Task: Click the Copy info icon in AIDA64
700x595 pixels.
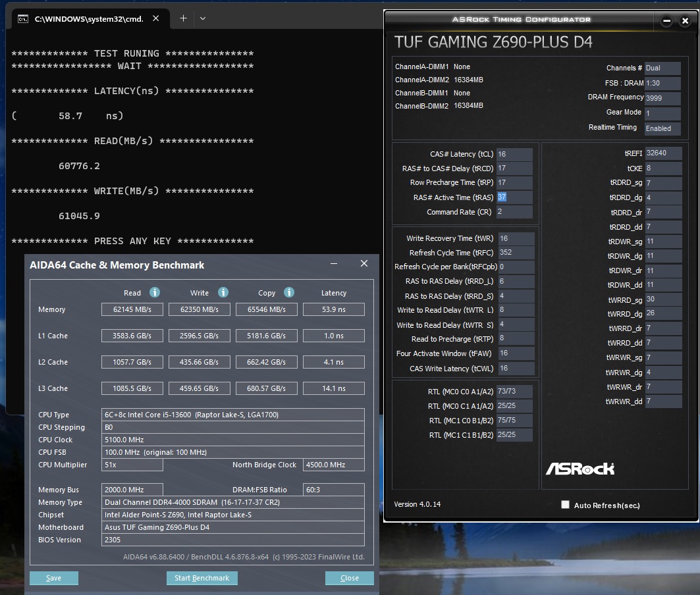Action: point(289,292)
